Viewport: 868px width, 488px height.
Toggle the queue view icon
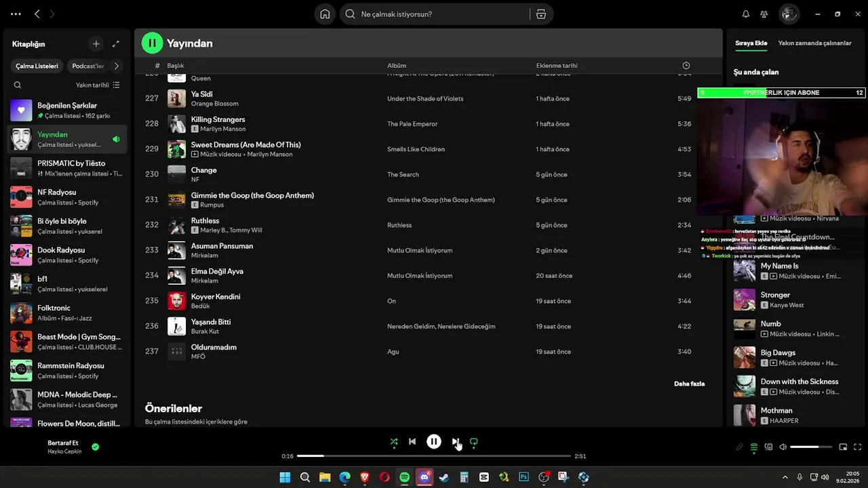click(754, 447)
